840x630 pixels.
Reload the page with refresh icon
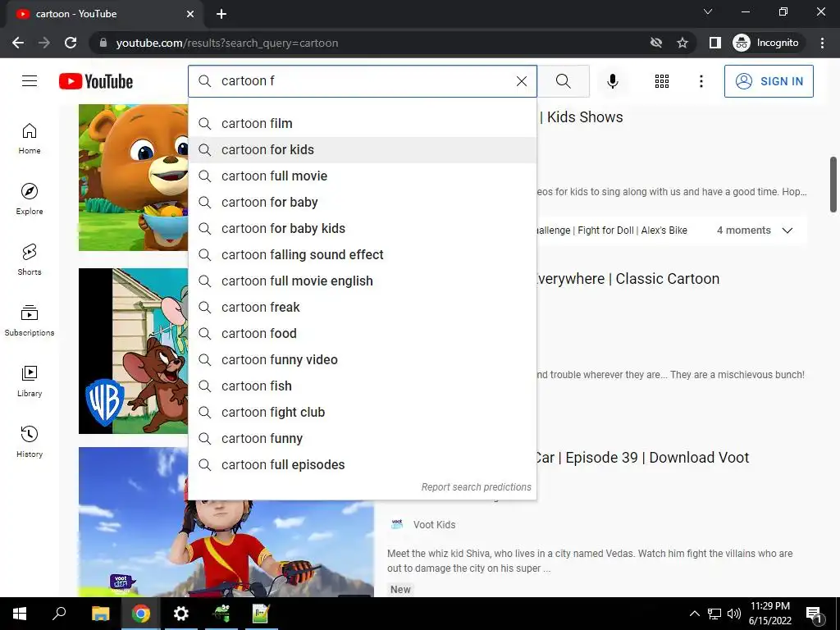coord(71,43)
